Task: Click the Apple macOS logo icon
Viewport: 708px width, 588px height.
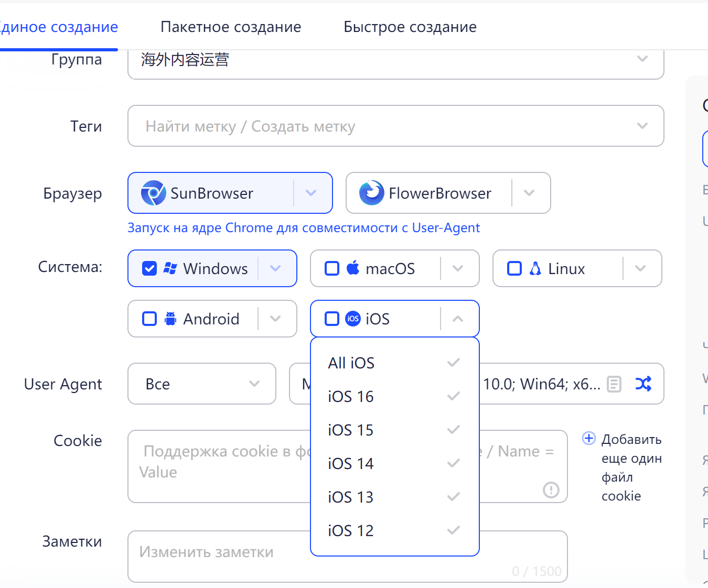Action: point(353,268)
